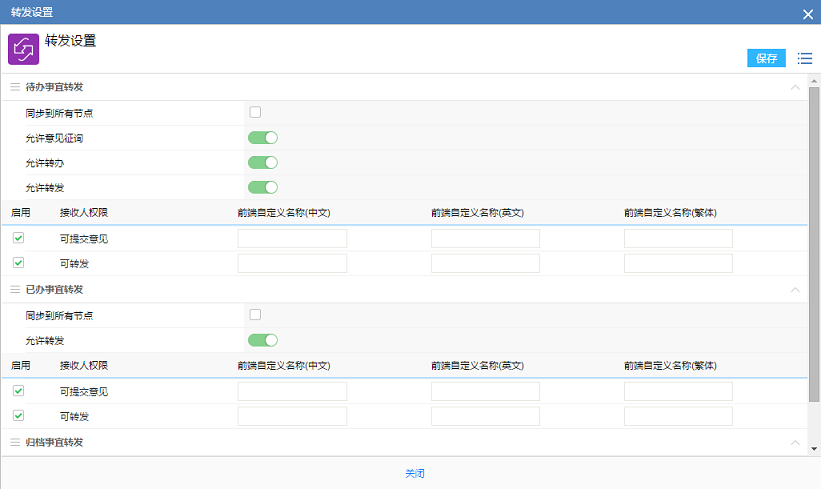The width and height of the screenshot is (821, 489).
Task: Click 启用 header in 待办 table
Action: coord(21,213)
